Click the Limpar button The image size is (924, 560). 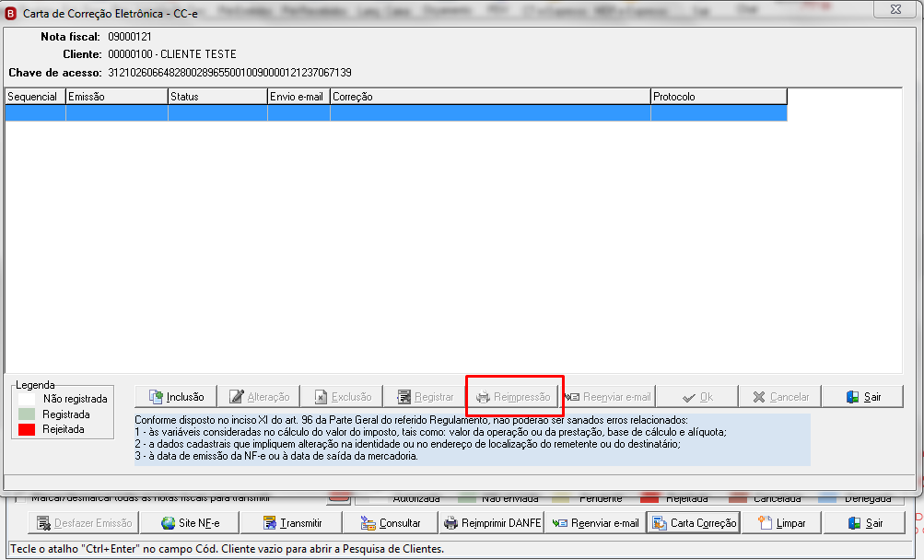tap(782, 523)
